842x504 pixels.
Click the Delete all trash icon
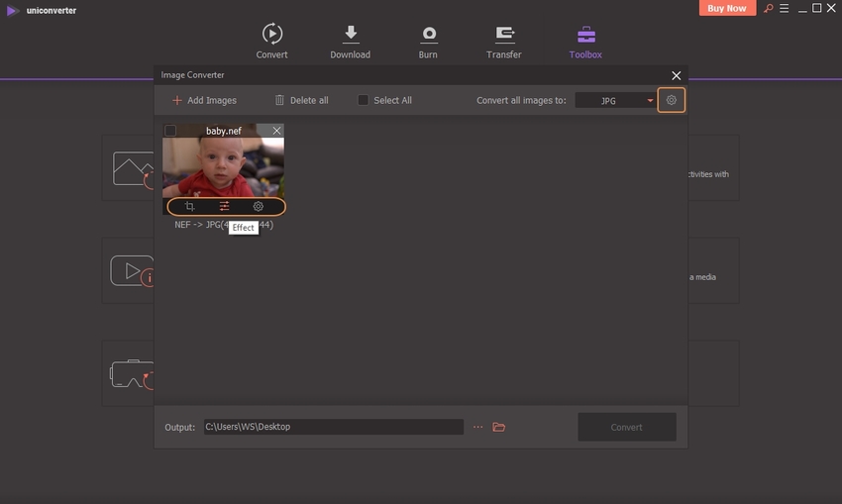(x=279, y=100)
